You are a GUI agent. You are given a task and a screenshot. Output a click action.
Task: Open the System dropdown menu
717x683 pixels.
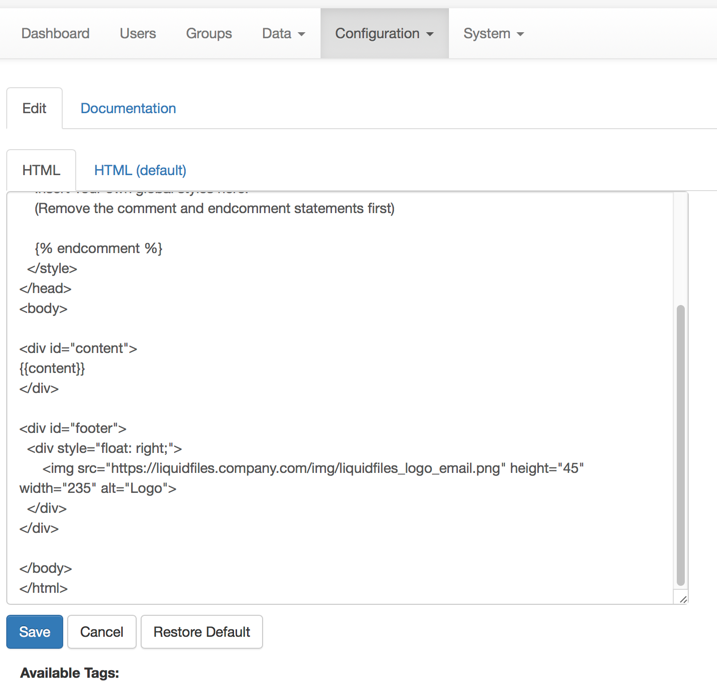click(493, 33)
